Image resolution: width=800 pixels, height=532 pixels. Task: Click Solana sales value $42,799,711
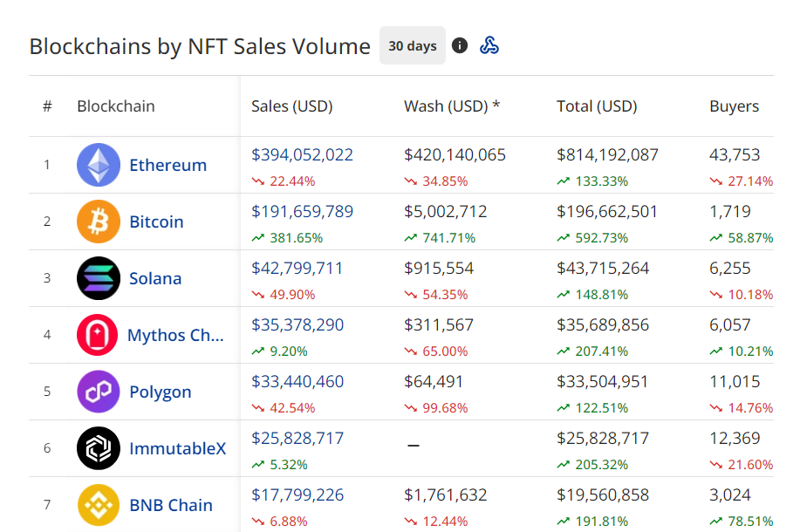[297, 268]
